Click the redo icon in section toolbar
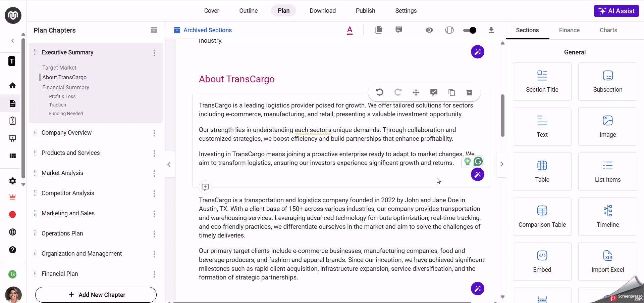Viewport: 644px width, 303px height. pos(398,92)
